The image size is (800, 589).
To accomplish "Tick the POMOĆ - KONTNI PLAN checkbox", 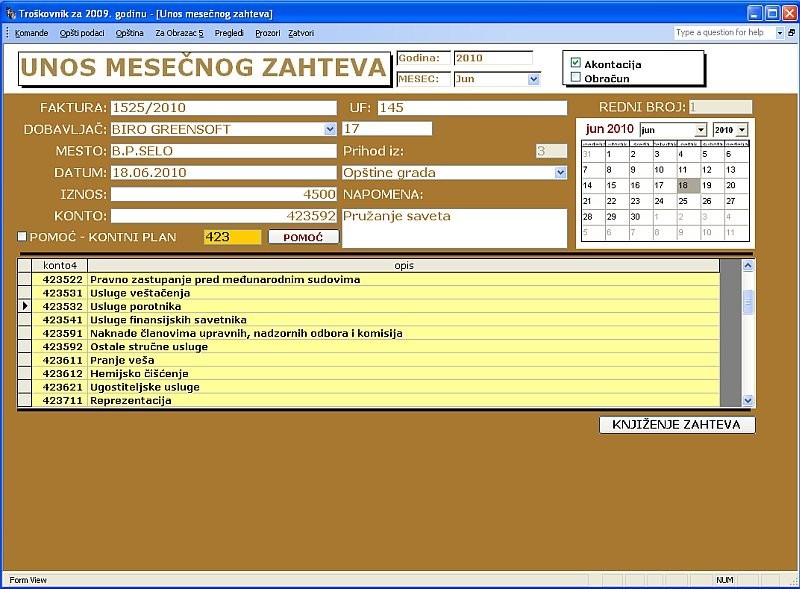I will [22, 237].
